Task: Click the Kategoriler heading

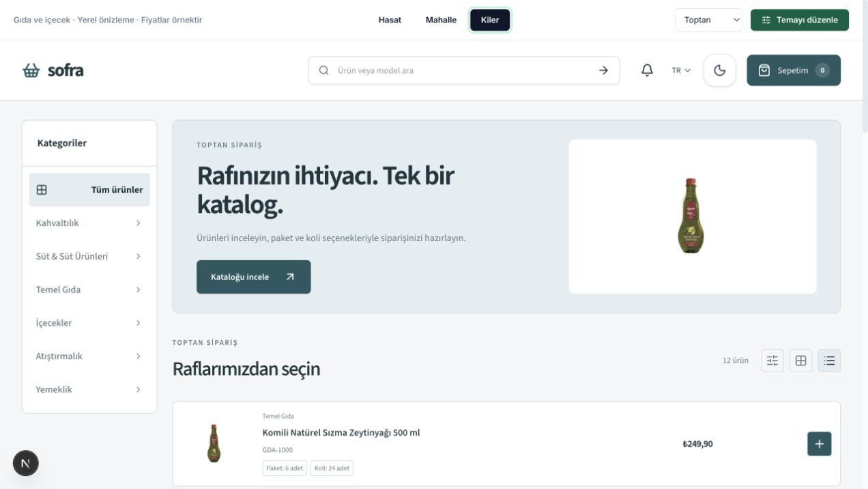Action: tap(62, 143)
